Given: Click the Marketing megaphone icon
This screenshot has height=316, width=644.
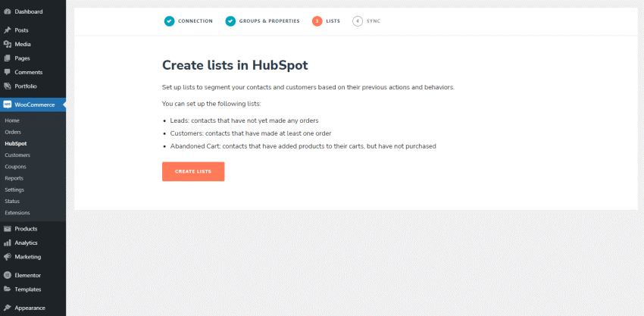Looking at the screenshot, I should (7, 257).
